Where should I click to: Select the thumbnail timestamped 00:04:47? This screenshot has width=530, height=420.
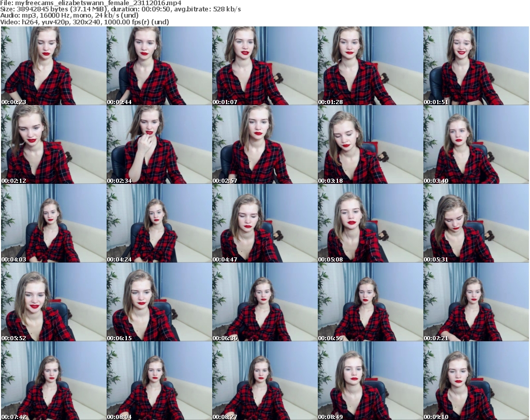click(x=264, y=223)
